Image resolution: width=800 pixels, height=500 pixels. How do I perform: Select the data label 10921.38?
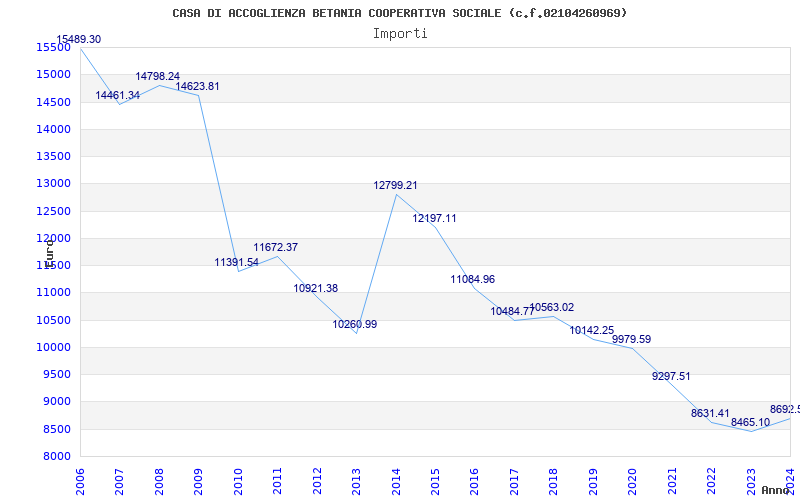[315, 288]
